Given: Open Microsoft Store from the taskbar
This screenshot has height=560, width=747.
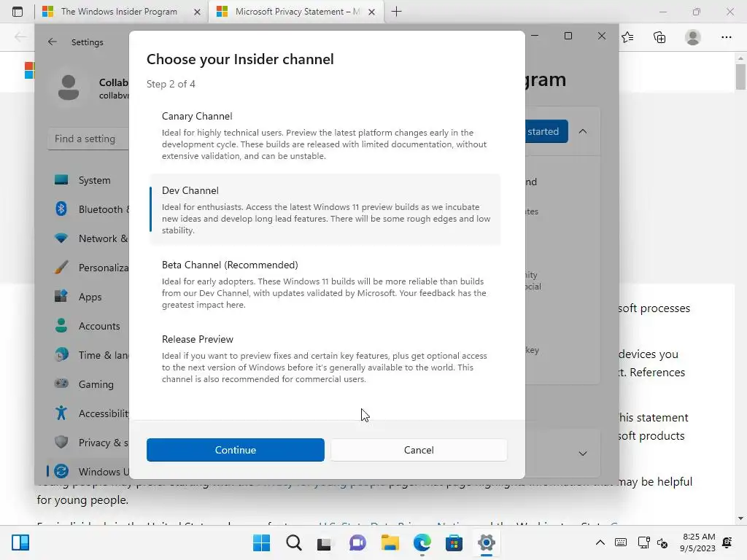Looking at the screenshot, I should pos(454,542).
